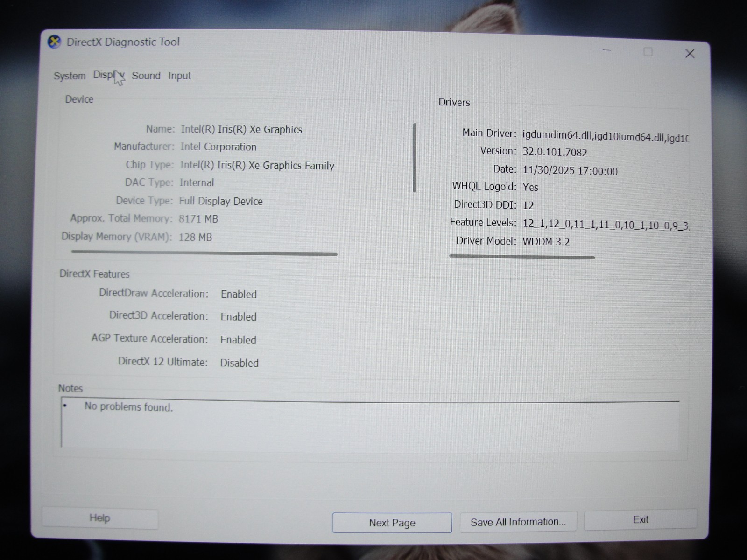Click the Drivers panel horizontal scrollbar
The image size is (747, 560).
(522, 256)
